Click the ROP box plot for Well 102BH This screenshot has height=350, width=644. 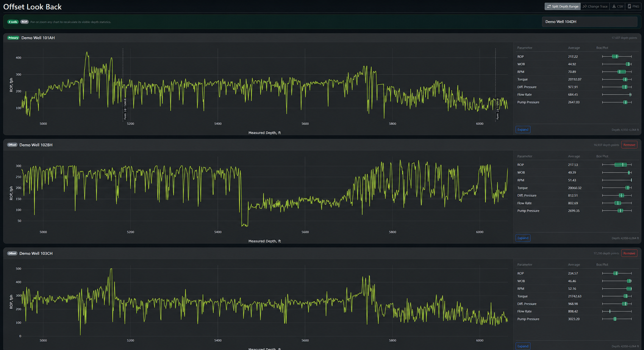click(x=617, y=165)
